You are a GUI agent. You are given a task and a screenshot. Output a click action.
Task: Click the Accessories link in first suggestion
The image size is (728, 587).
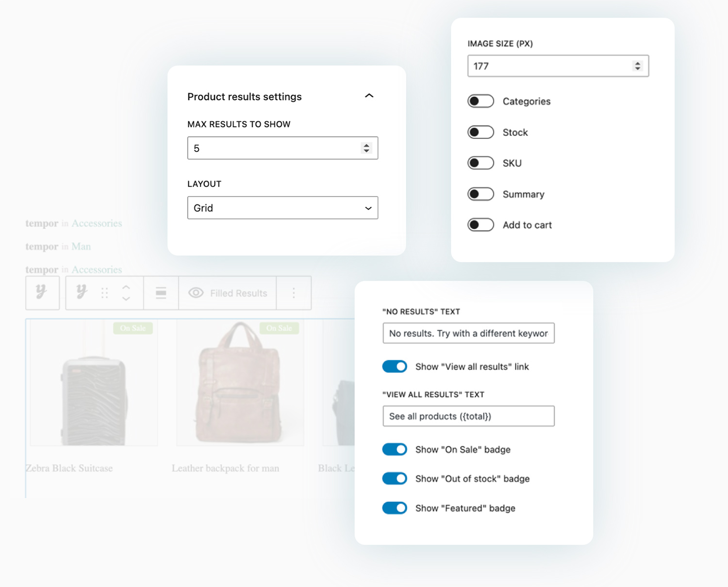click(x=97, y=223)
